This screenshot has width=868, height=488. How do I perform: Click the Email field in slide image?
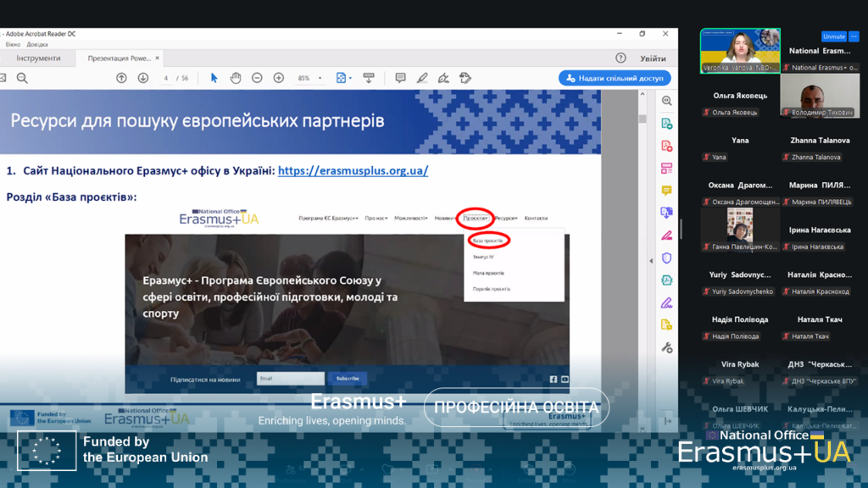pyautogui.click(x=290, y=379)
